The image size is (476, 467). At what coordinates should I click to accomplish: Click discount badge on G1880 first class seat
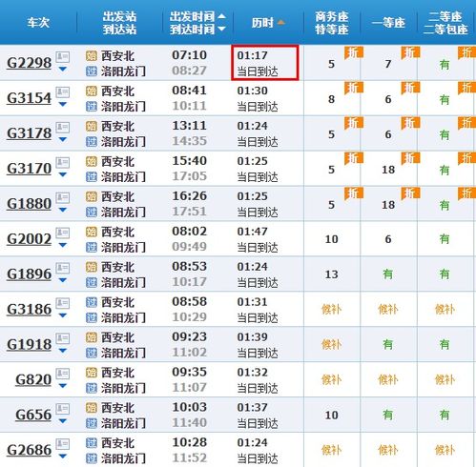[x=410, y=193]
